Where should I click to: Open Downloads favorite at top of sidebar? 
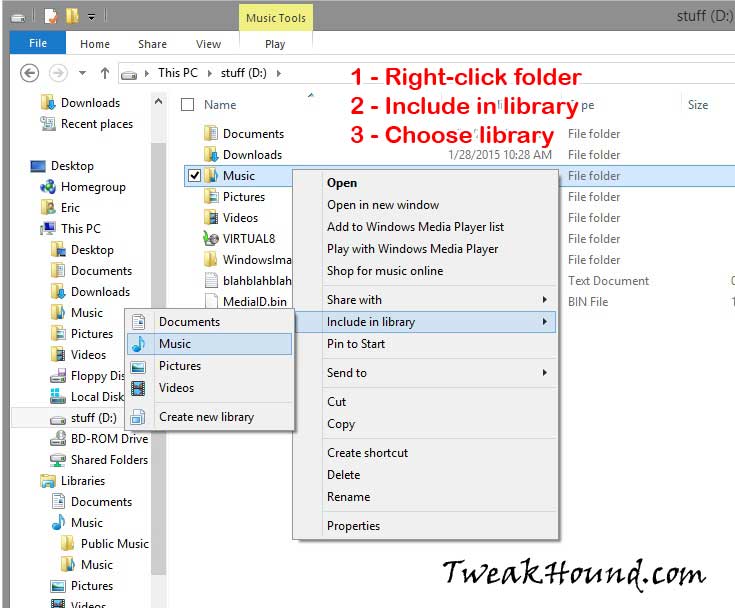pyautogui.click(x=80, y=103)
